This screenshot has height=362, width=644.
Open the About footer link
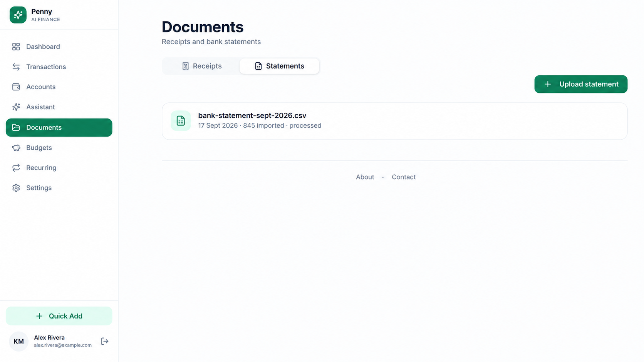(x=365, y=177)
